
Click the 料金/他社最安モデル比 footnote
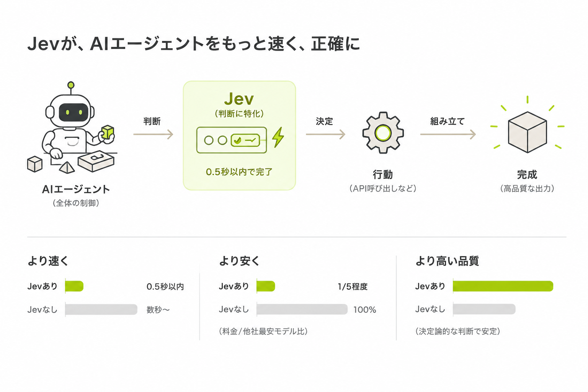(x=263, y=331)
